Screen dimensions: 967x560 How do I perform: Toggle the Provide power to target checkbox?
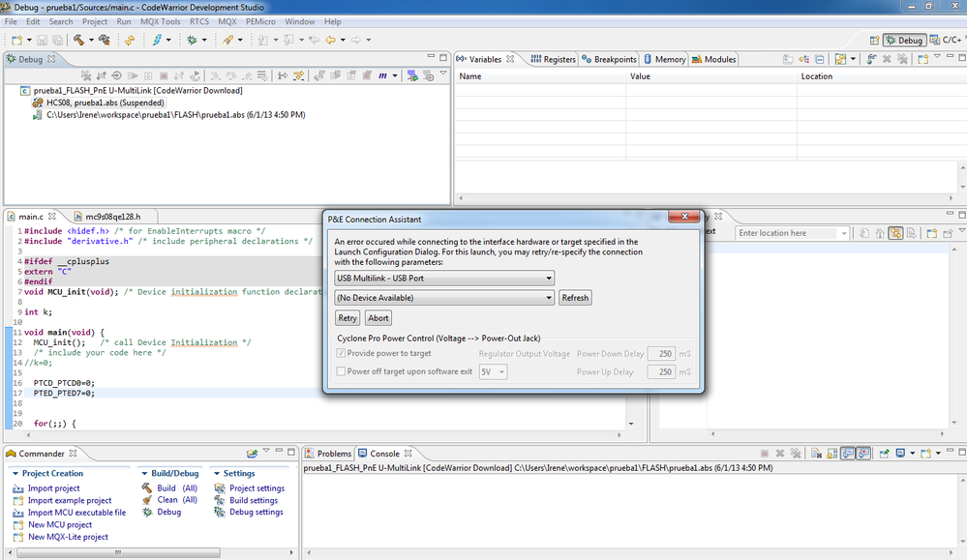(x=341, y=353)
